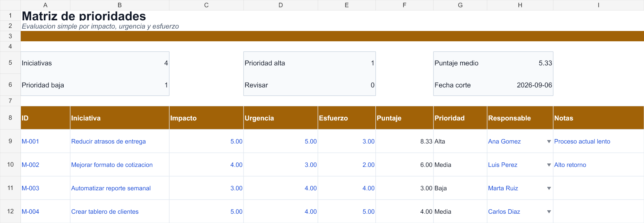Select row 3 header
The image size is (644, 223).
(x=10, y=36)
